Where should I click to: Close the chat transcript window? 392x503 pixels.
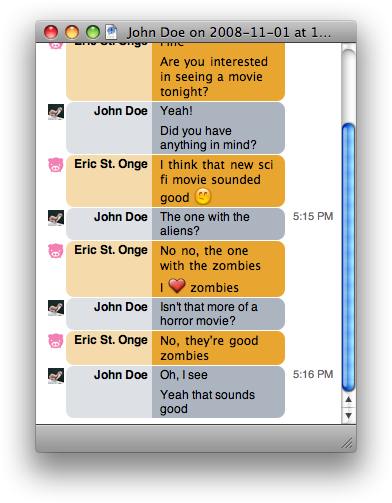point(51,32)
